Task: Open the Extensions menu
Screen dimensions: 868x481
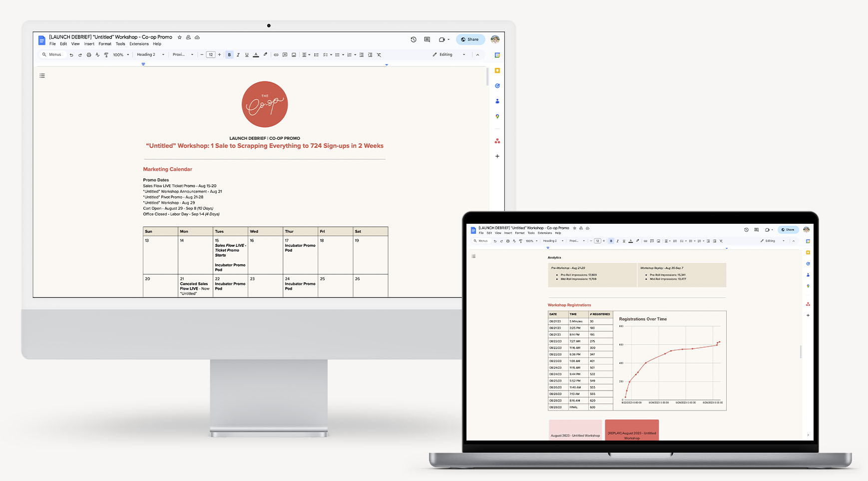Action: (x=138, y=44)
